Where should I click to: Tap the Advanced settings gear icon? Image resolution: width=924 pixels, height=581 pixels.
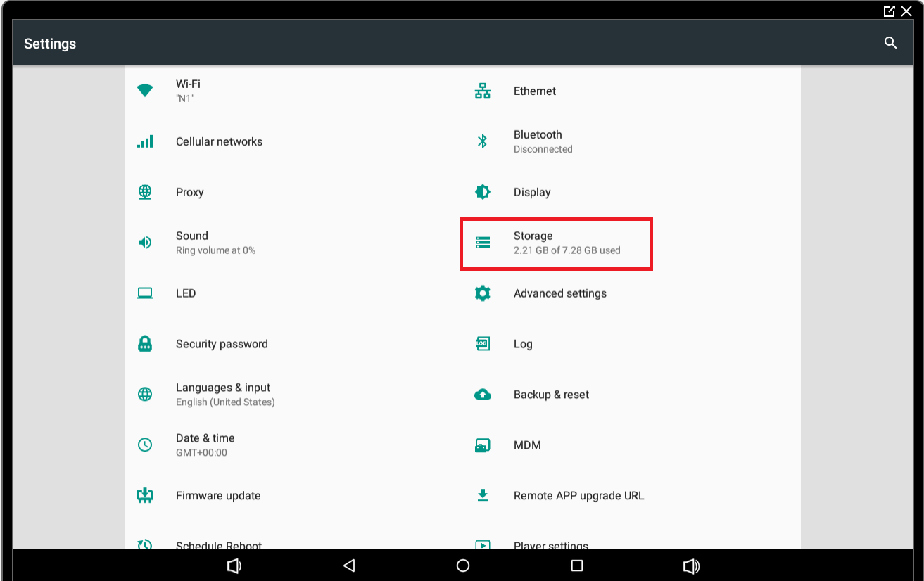483,293
